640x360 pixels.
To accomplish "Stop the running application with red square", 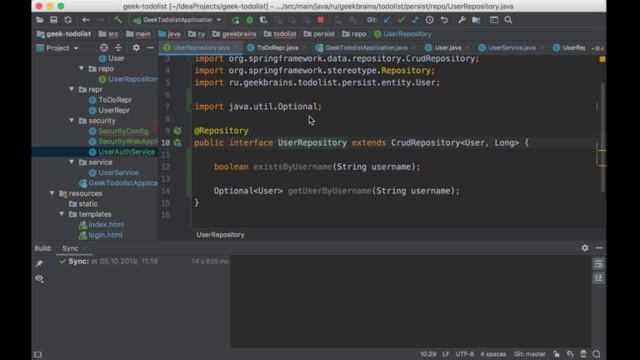I will [x=321, y=20].
